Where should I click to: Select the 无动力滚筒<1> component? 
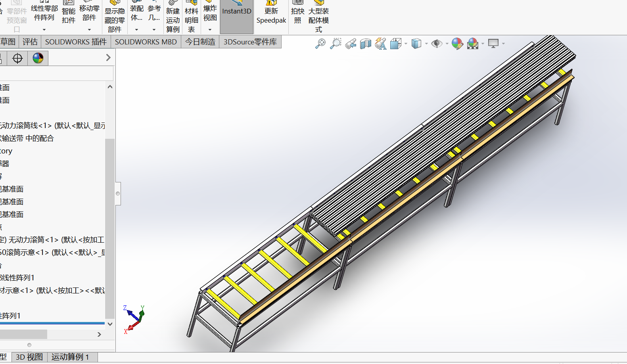point(52,240)
